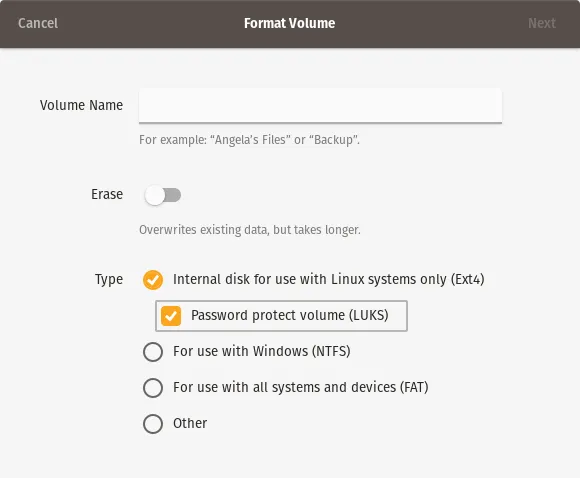Uncheck the Password protect volume checkbox
Screen dimensions: 580x478
(171, 316)
